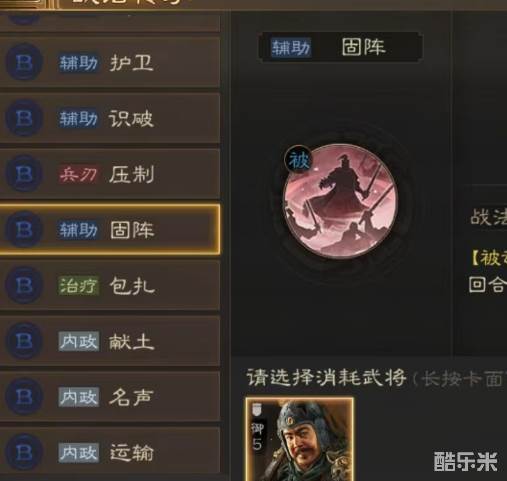Click the B grade icon beside 运输
Viewport: 507px width, 481px height.
tap(24, 452)
